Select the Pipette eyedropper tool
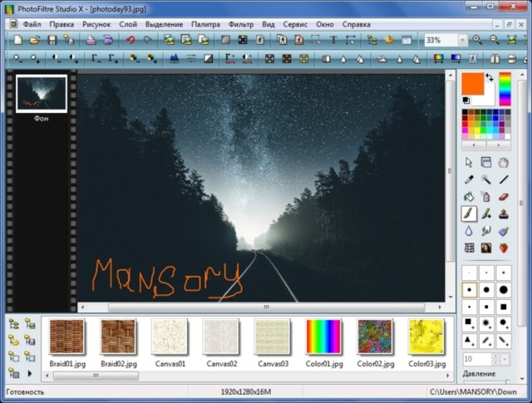The image size is (532, 403). pos(469,179)
